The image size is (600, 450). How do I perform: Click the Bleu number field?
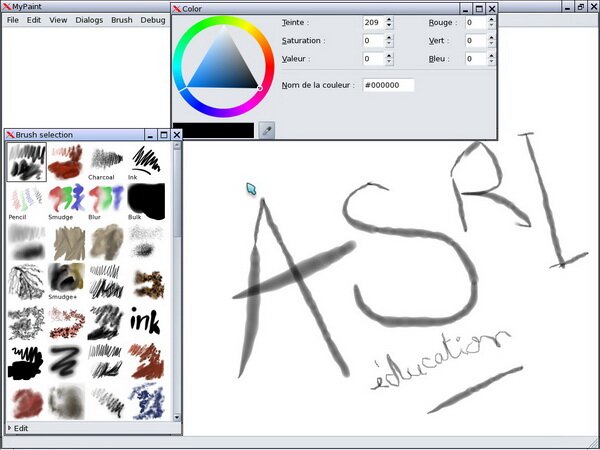point(476,59)
